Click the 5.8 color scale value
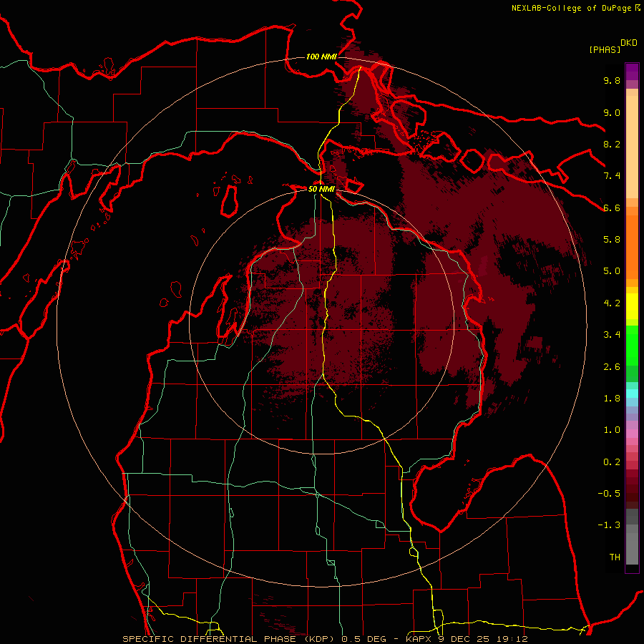The width and height of the screenshot is (644, 644). click(612, 240)
